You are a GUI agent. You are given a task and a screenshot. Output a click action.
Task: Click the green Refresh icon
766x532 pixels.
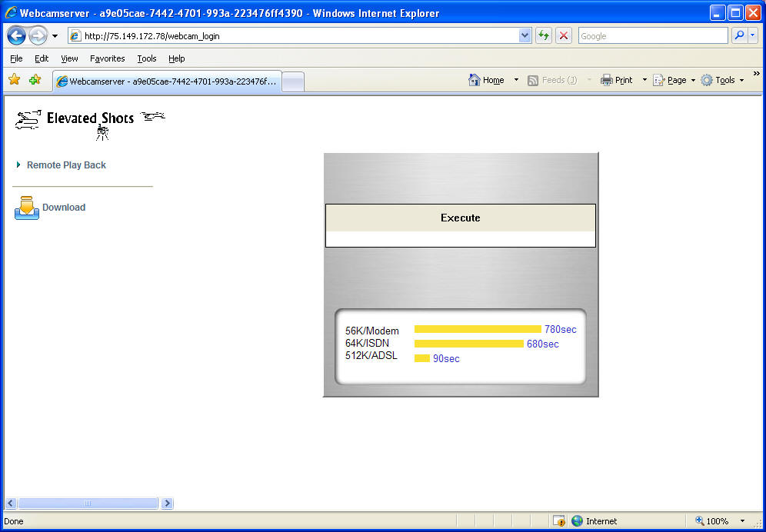(x=543, y=35)
